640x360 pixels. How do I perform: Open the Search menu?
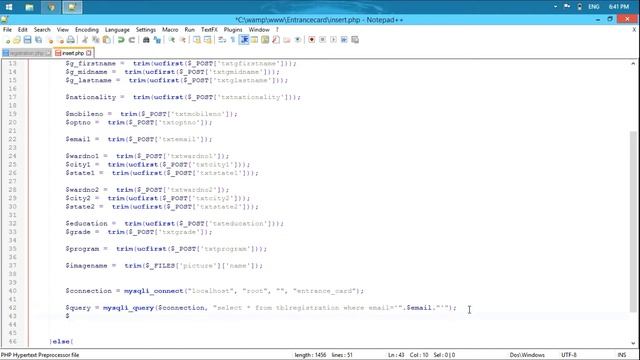tap(42, 30)
